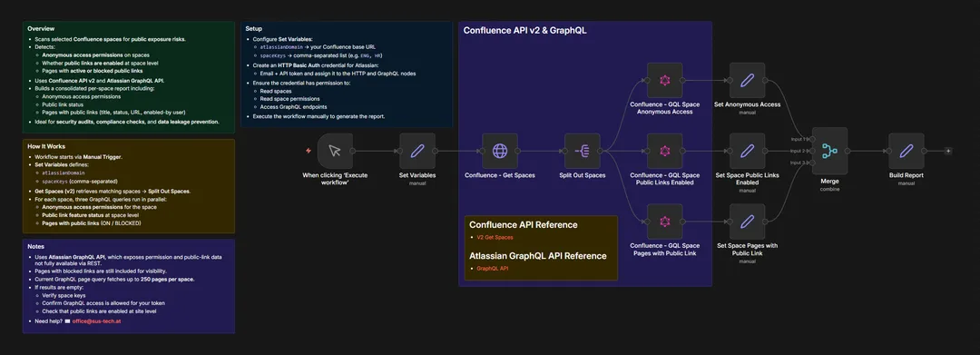
Task: Click the Split Out Spaces output connector
Action: tap(601, 151)
